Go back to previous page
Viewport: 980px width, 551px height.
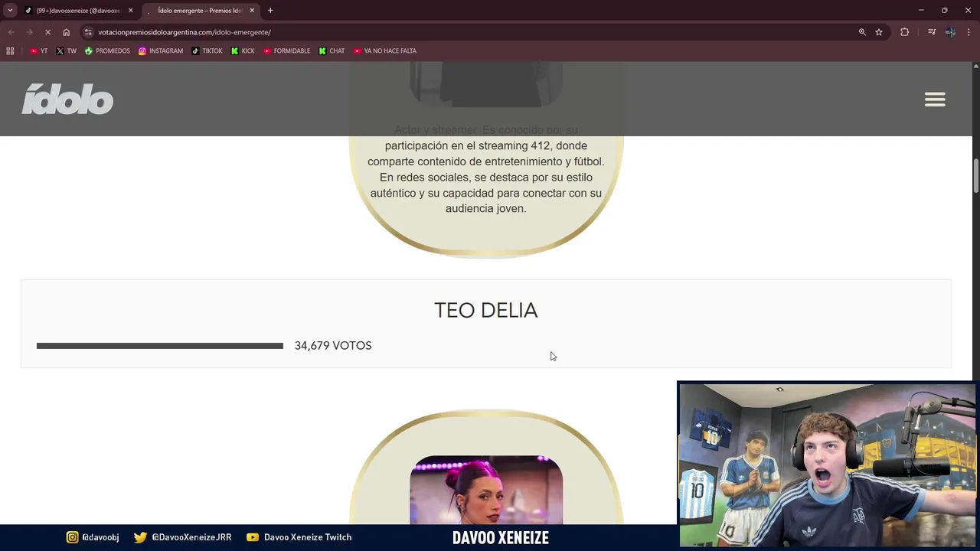(x=11, y=32)
